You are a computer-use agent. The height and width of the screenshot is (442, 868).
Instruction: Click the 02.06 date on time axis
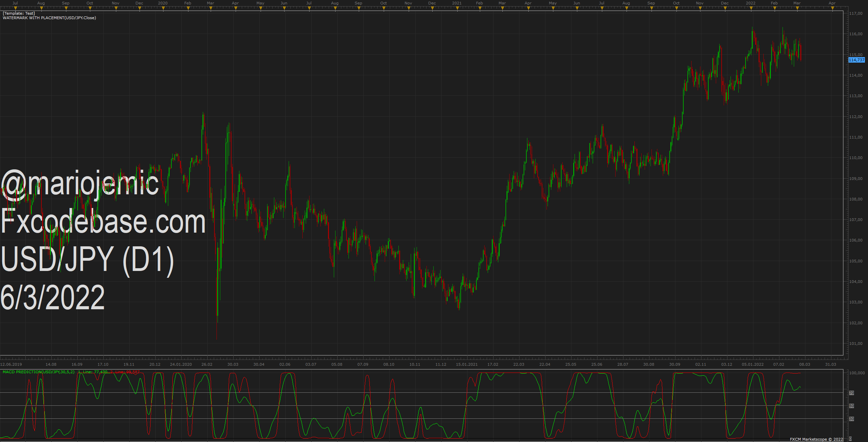click(285, 364)
